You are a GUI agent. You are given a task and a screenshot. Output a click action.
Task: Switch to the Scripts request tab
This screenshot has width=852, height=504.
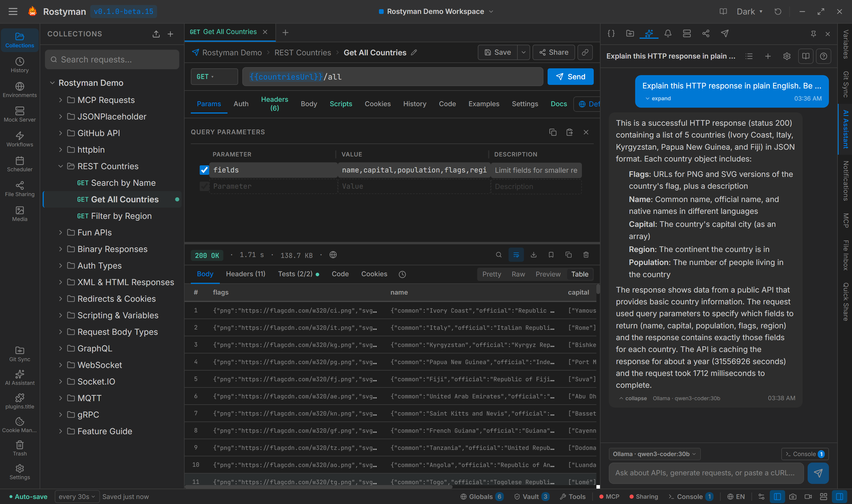(x=341, y=104)
